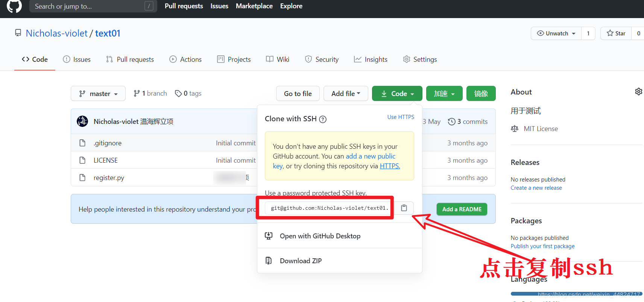
Task: Open the repository Settings tab
Action: click(420, 59)
